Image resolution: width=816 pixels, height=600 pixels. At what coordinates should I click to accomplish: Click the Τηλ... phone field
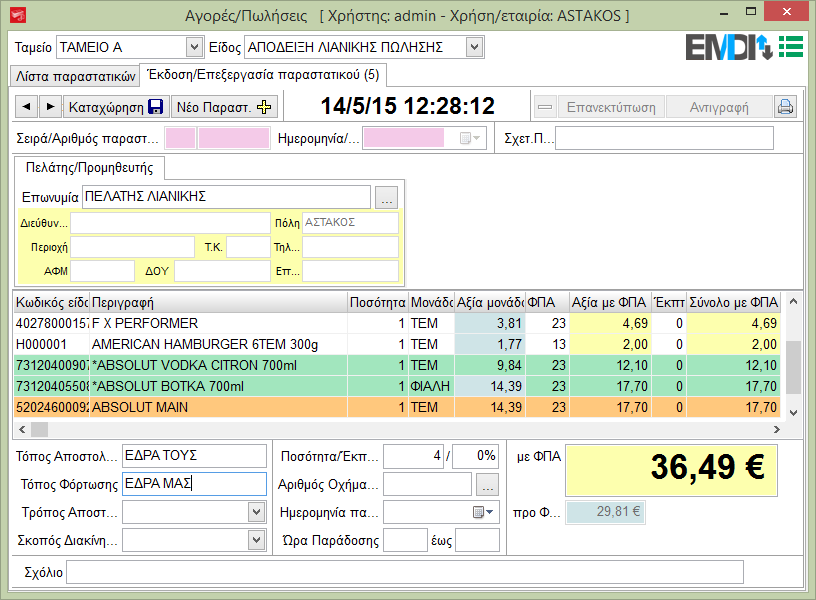350,247
